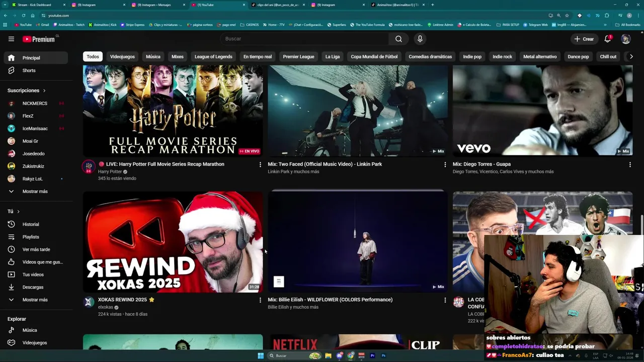Open Photoshop from the taskbar
This screenshot has width=644, height=362.
[x=383, y=355]
